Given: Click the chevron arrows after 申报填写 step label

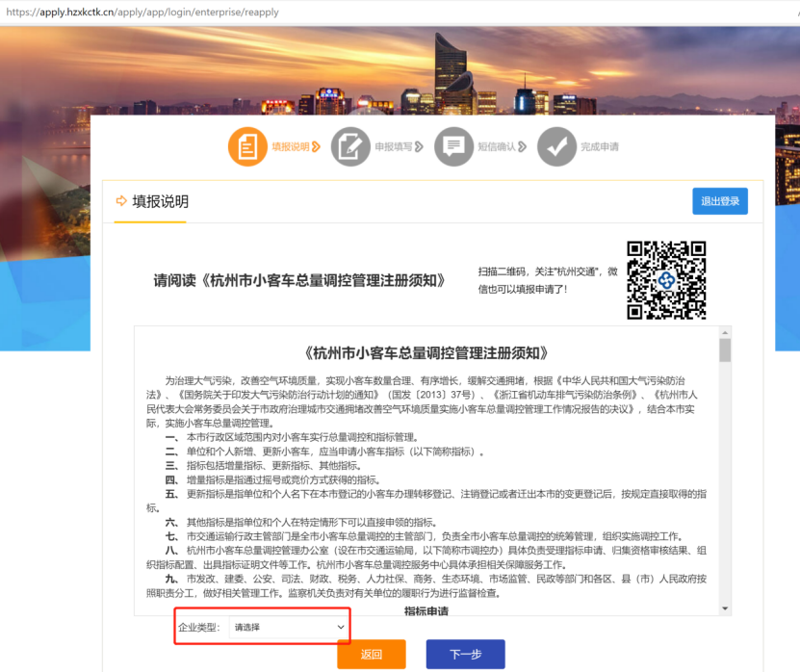Looking at the screenshot, I should click(x=420, y=147).
